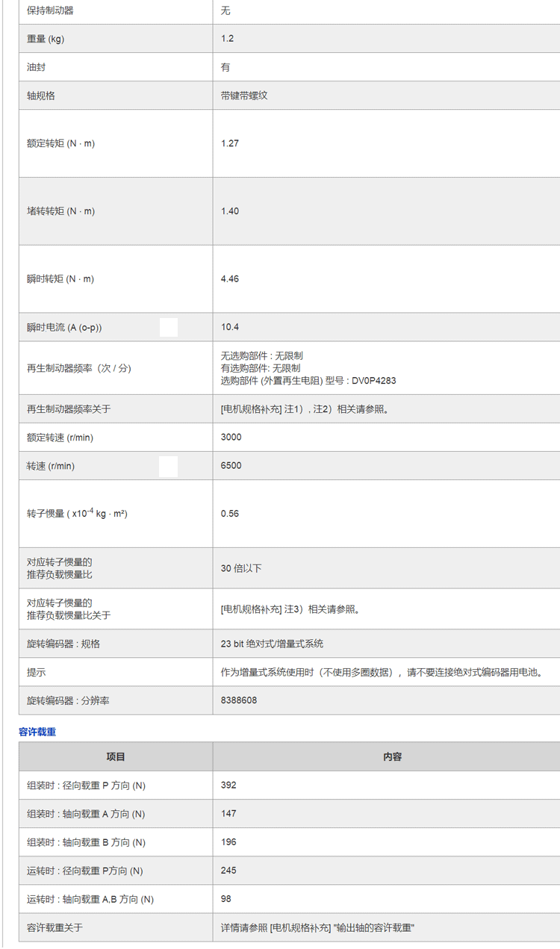The width and height of the screenshot is (560, 949).
Task: Click the 转子惯量 row label
Action: click(x=77, y=514)
